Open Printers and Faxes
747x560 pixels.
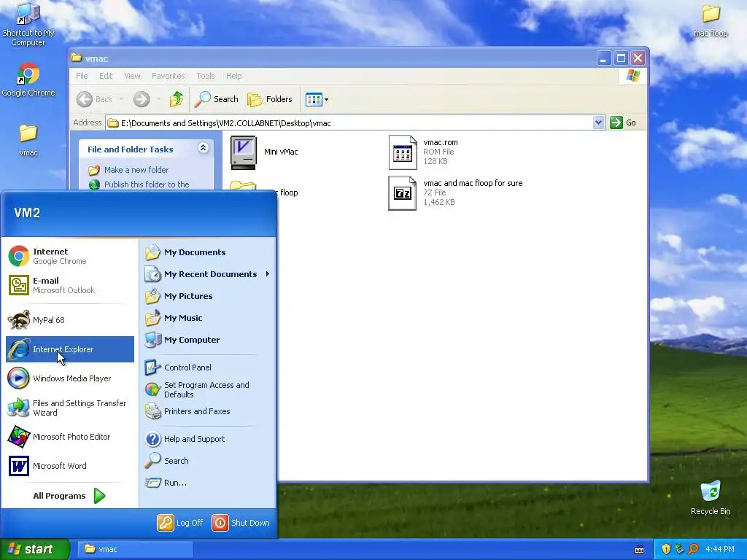(x=206, y=411)
